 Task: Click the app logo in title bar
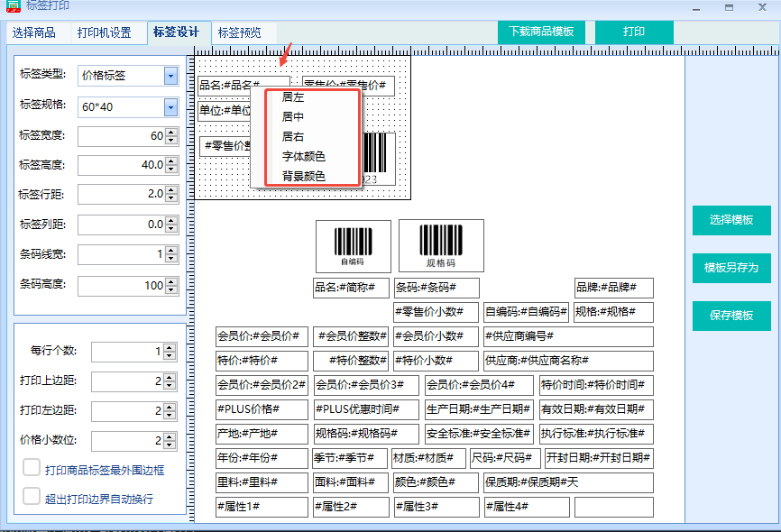[13, 6]
